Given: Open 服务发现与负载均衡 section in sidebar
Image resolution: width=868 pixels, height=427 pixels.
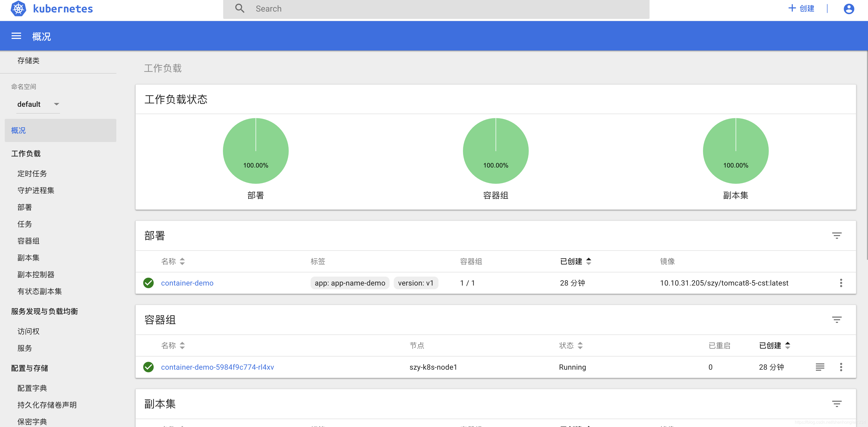Looking at the screenshot, I should [44, 312].
